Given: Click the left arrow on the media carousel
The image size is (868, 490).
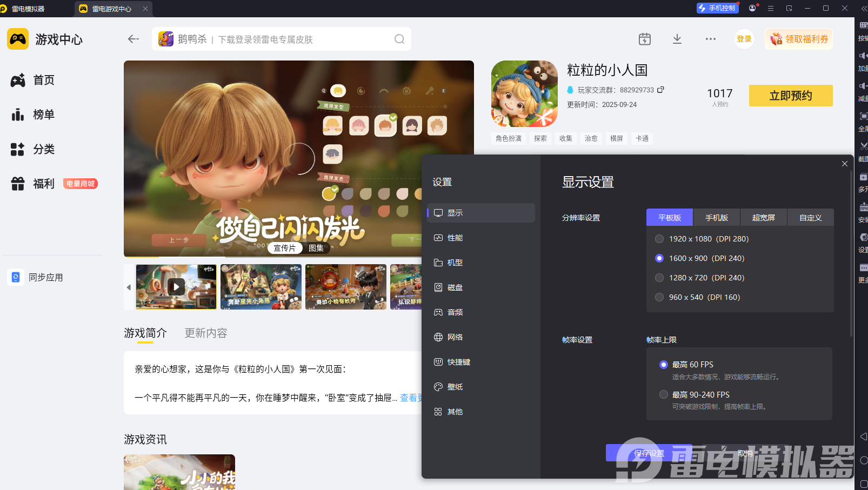Looking at the screenshot, I should (128, 287).
